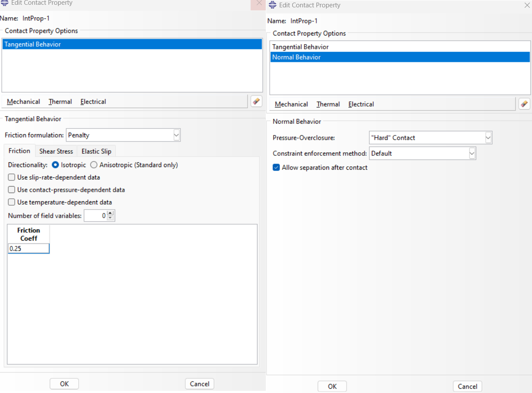Open Mechanical menu in right dialog
Viewport: 532px width, 393px height.
(x=291, y=104)
